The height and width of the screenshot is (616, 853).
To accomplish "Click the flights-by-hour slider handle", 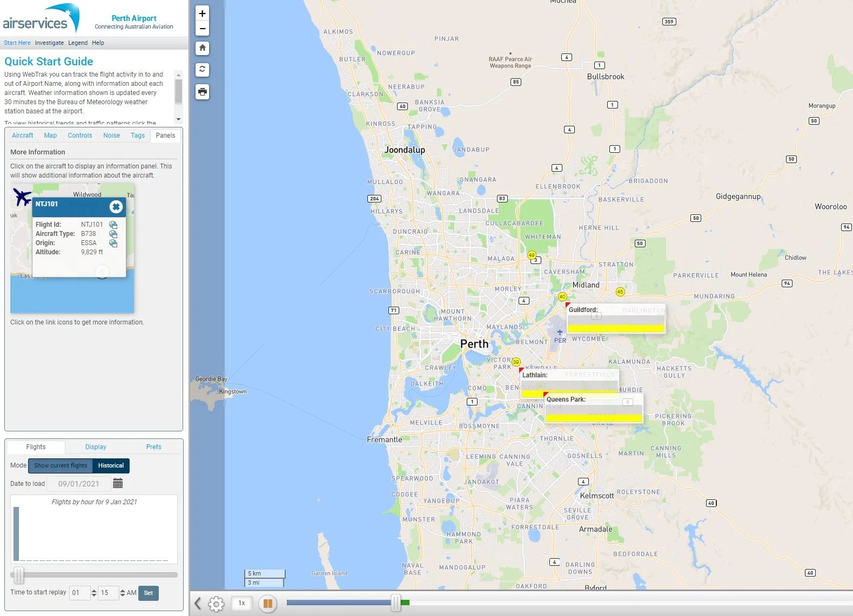I will click(19, 575).
